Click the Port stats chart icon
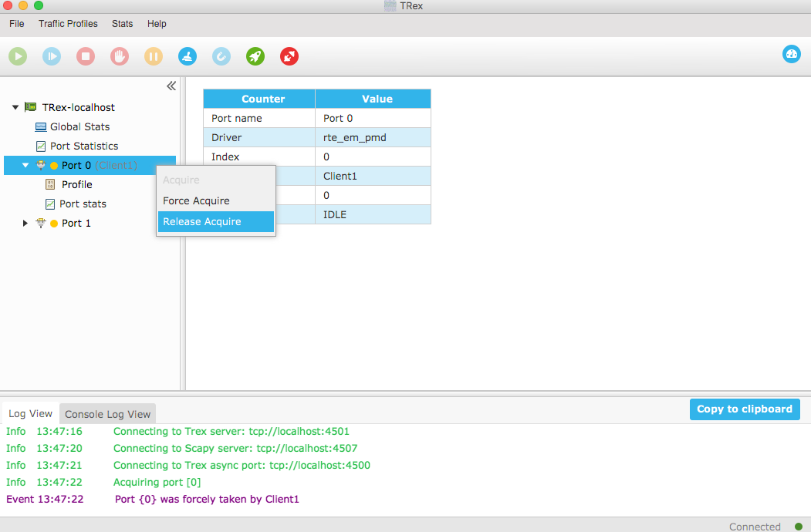The height and width of the screenshot is (532, 811). tap(50, 204)
